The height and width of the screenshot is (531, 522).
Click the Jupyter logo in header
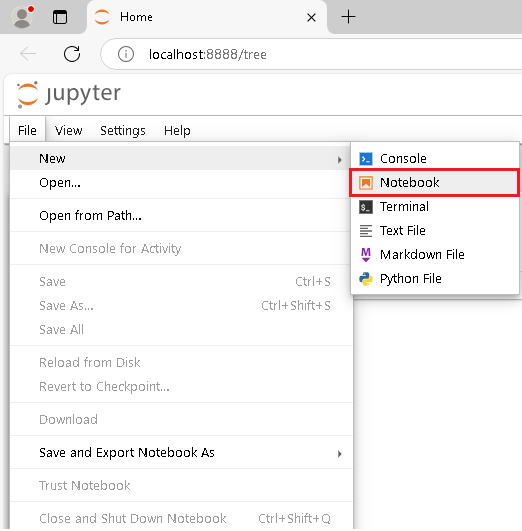click(69, 94)
